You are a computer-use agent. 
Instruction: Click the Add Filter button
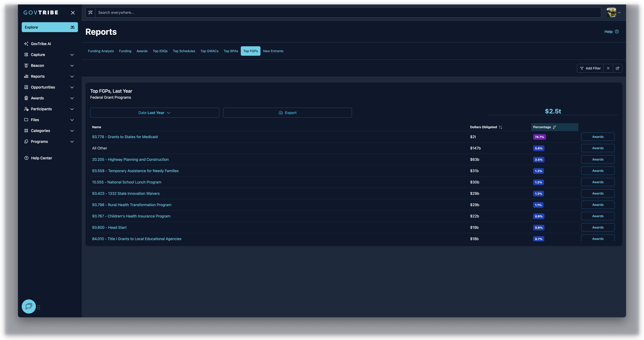[590, 68]
